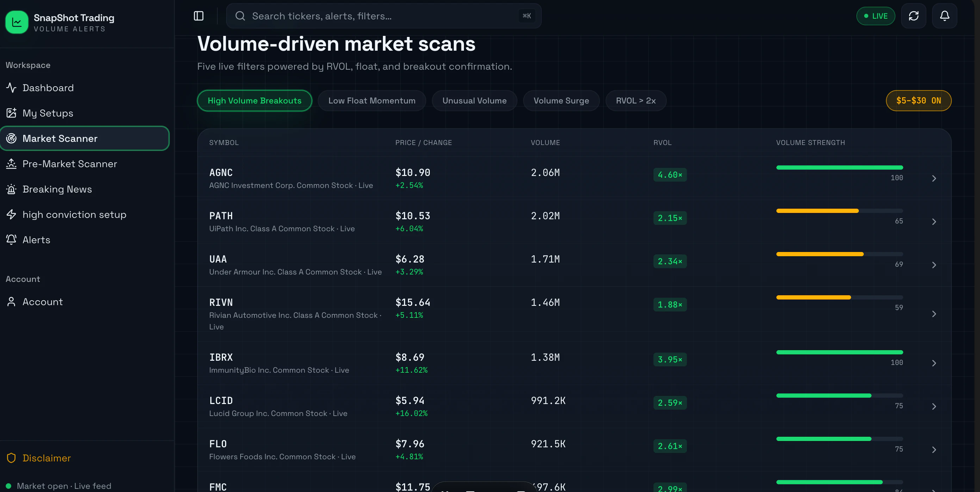Click the Alerts ringing bell icon
Screen dimensions: 980x492
(x=11, y=240)
